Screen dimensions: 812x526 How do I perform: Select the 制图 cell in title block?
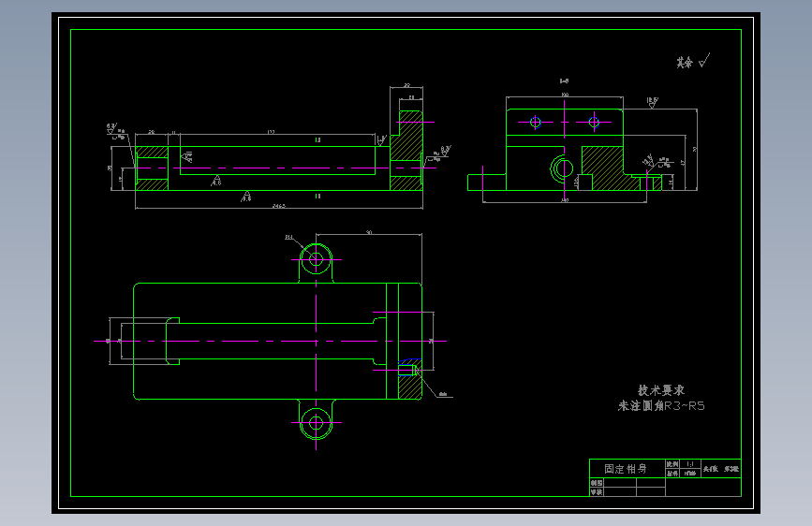597,483
